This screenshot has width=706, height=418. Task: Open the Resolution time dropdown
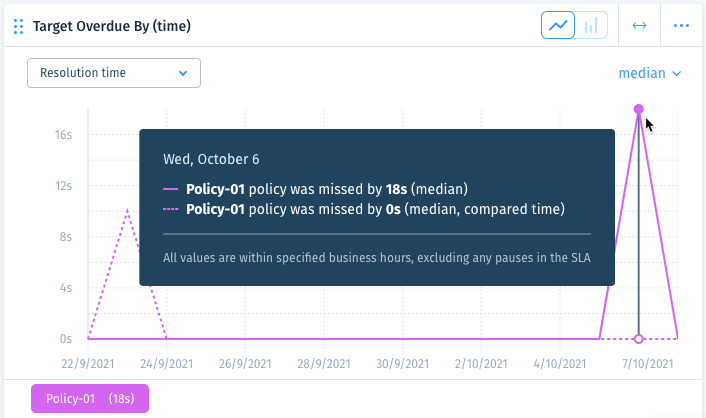pyautogui.click(x=114, y=73)
